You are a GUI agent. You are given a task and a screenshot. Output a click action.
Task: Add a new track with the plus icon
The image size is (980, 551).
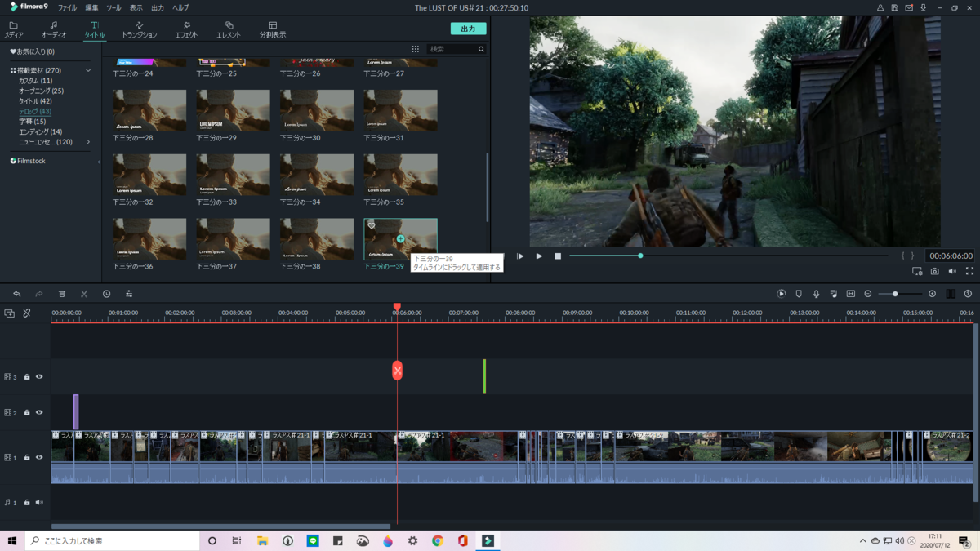point(9,313)
